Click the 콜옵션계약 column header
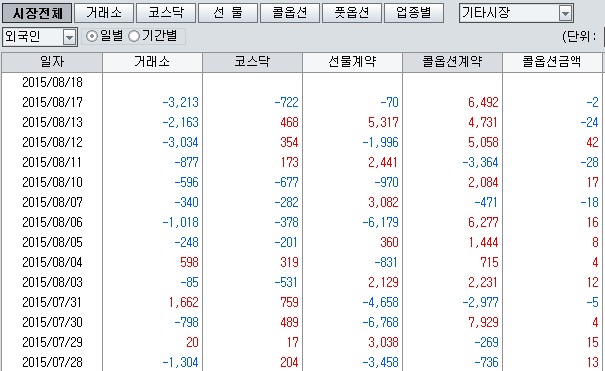The width and height of the screenshot is (605, 371). click(x=452, y=62)
